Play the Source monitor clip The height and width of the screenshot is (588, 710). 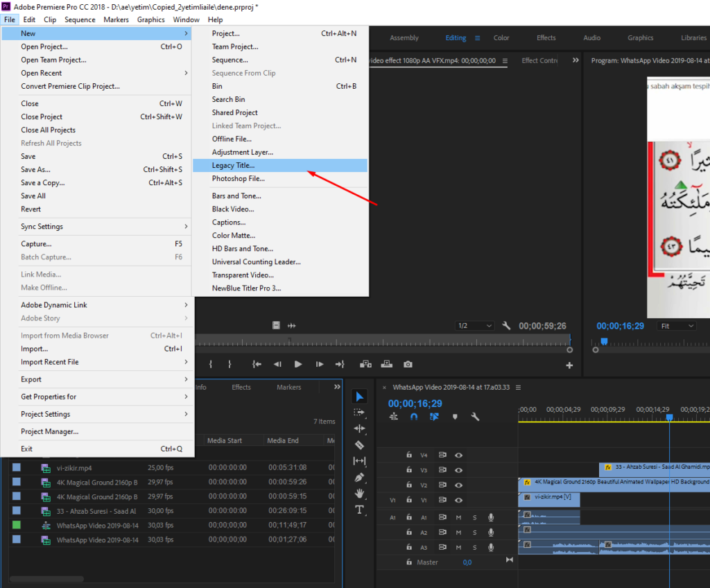pyautogui.click(x=298, y=364)
